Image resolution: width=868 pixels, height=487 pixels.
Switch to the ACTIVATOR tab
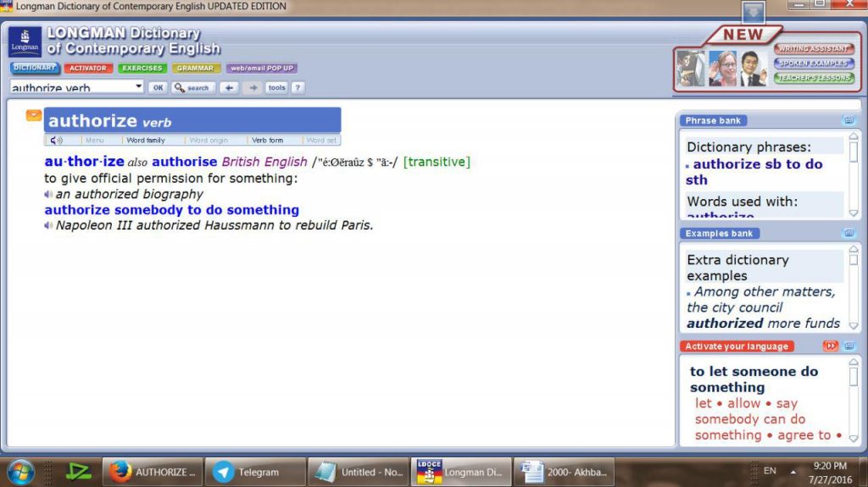click(x=88, y=68)
